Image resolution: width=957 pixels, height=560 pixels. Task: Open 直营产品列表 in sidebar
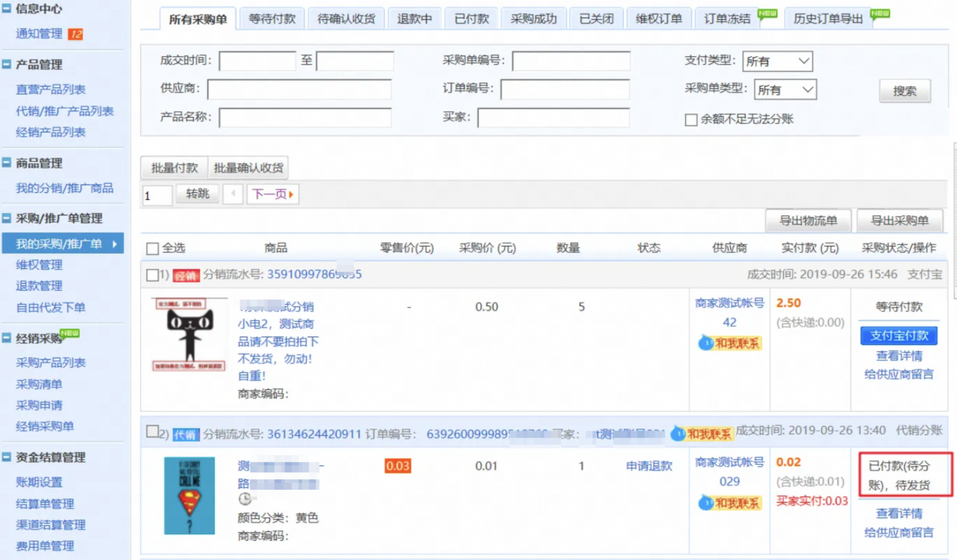tap(51, 89)
